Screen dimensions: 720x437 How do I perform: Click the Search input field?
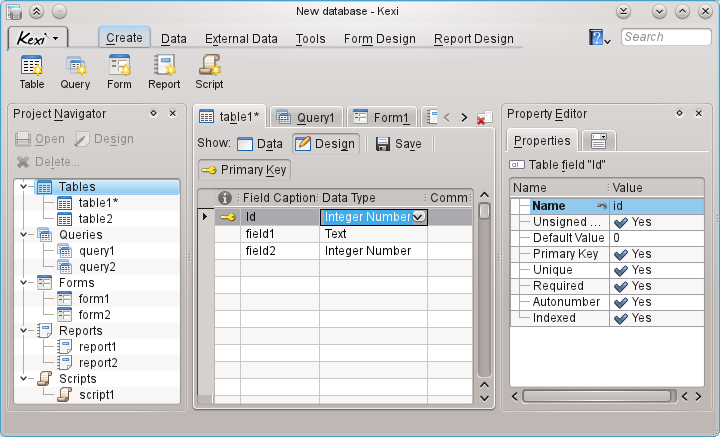click(666, 37)
